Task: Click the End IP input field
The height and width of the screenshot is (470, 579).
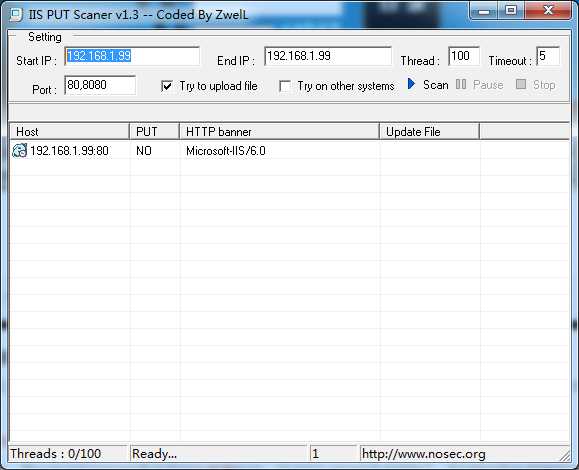Action: (328, 56)
